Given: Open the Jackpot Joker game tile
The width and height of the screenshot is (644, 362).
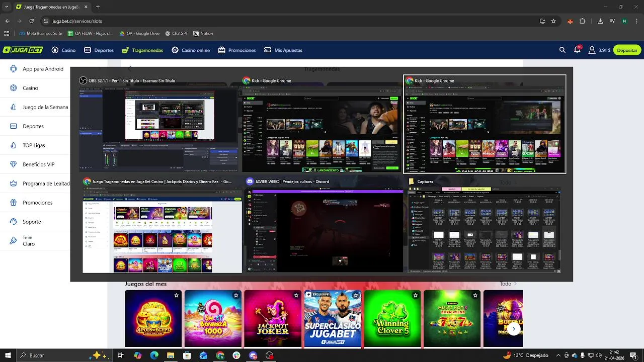Looking at the screenshot, I should pos(273,319).
